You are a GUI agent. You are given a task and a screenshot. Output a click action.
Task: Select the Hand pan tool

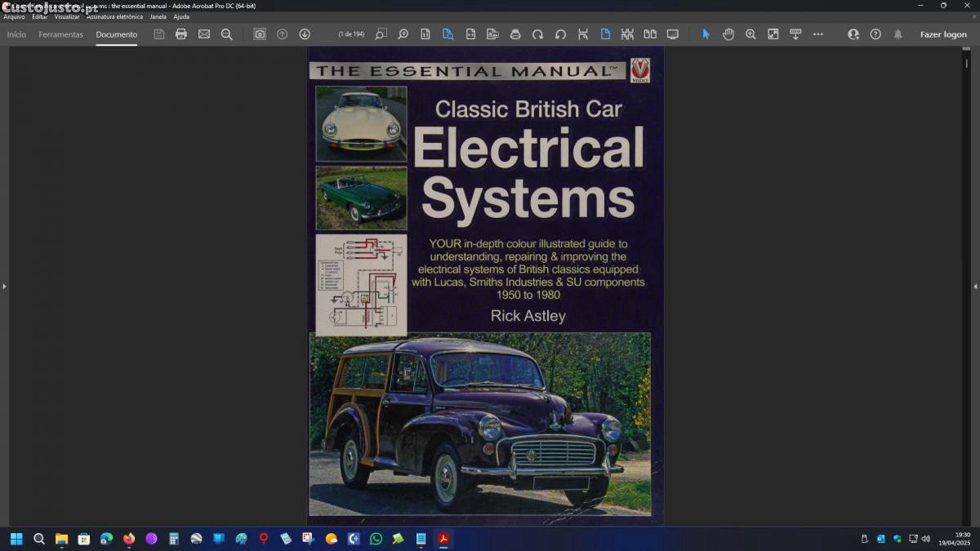728,34
